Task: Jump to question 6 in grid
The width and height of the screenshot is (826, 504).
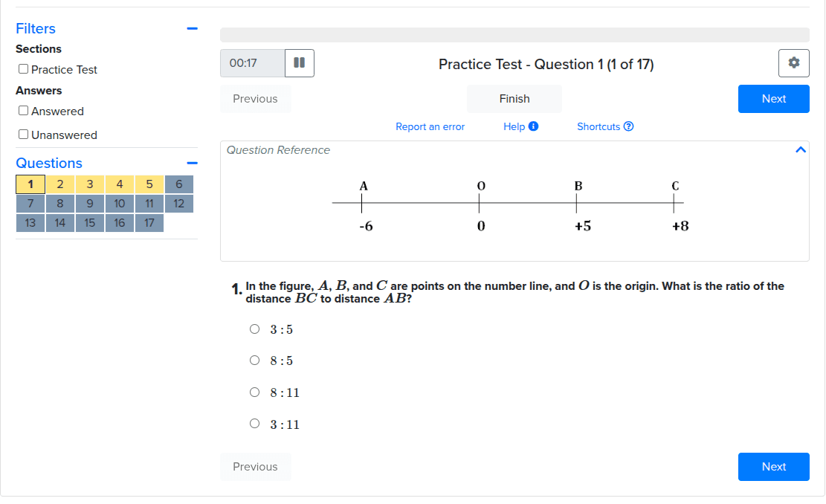Action: pos(179,184)
